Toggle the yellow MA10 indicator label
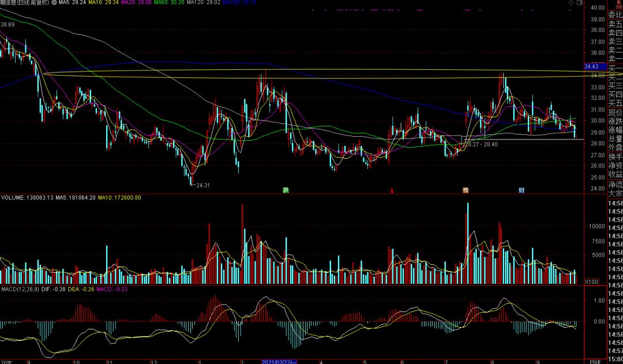 [108, 3]
